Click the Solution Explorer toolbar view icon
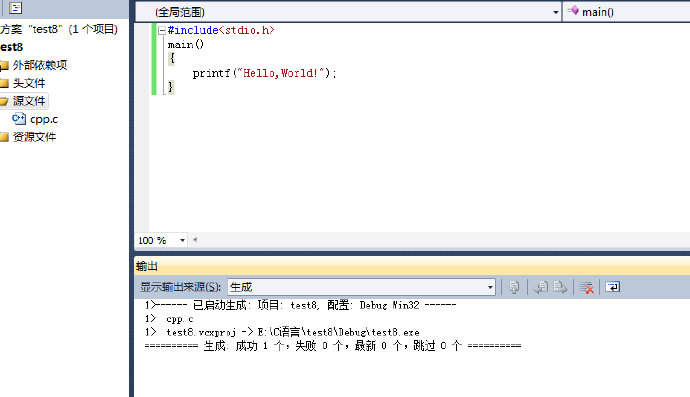This screenshot has height=397, width=690. click(x=15, y=7)
